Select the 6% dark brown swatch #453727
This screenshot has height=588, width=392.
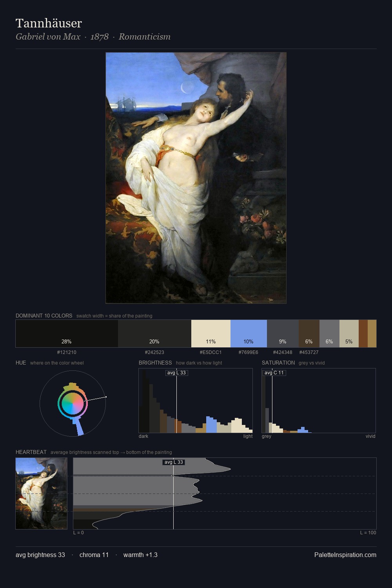(309, 334)
